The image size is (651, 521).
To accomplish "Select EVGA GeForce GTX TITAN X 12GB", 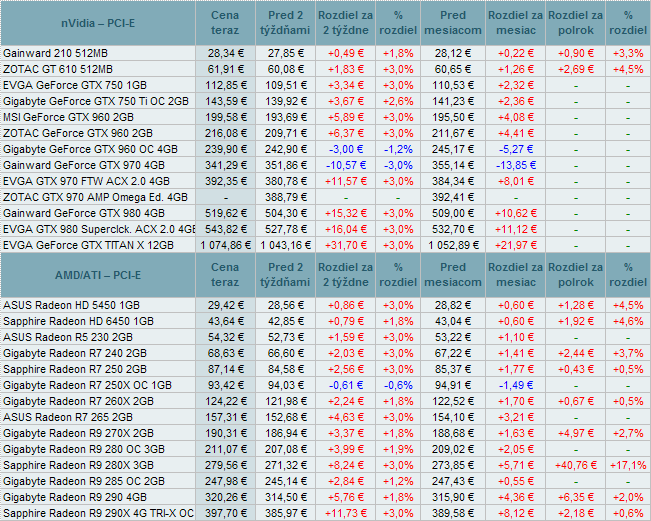I will (x=88, y=245).
